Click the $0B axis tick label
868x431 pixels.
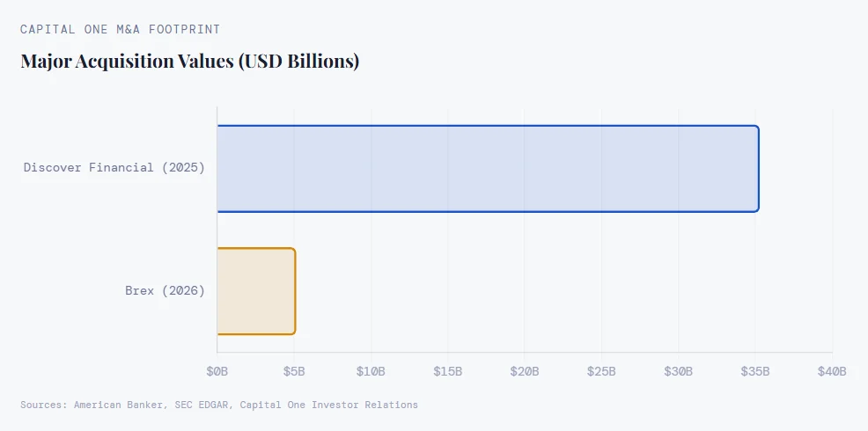pyautogui.click(x=217, y=371)
